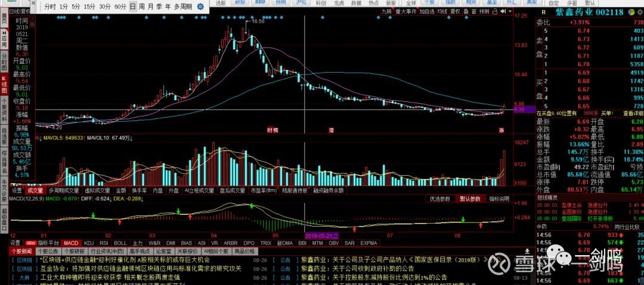Open the 论股堂 tab
Screen dimensions: 644x285
[x=163, y=252]
